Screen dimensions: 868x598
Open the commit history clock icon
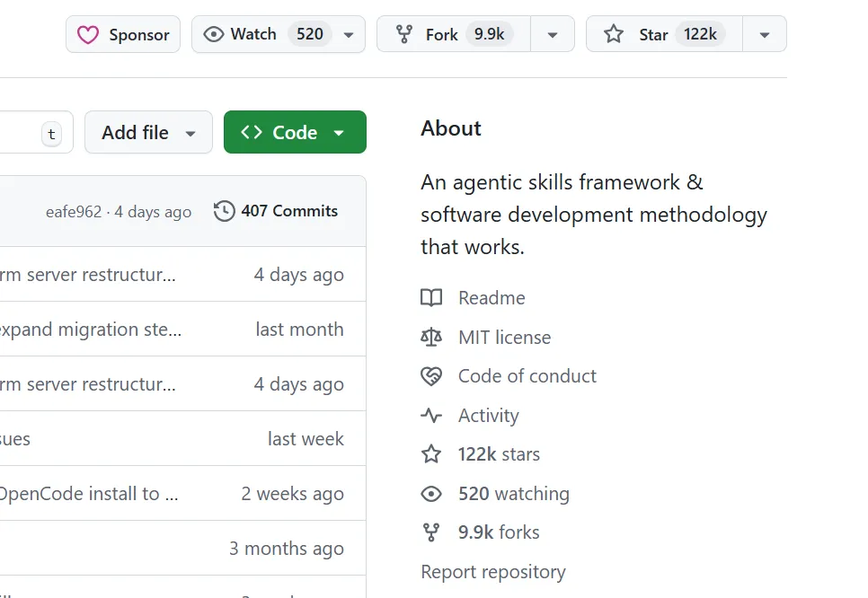tap(225, 211)
